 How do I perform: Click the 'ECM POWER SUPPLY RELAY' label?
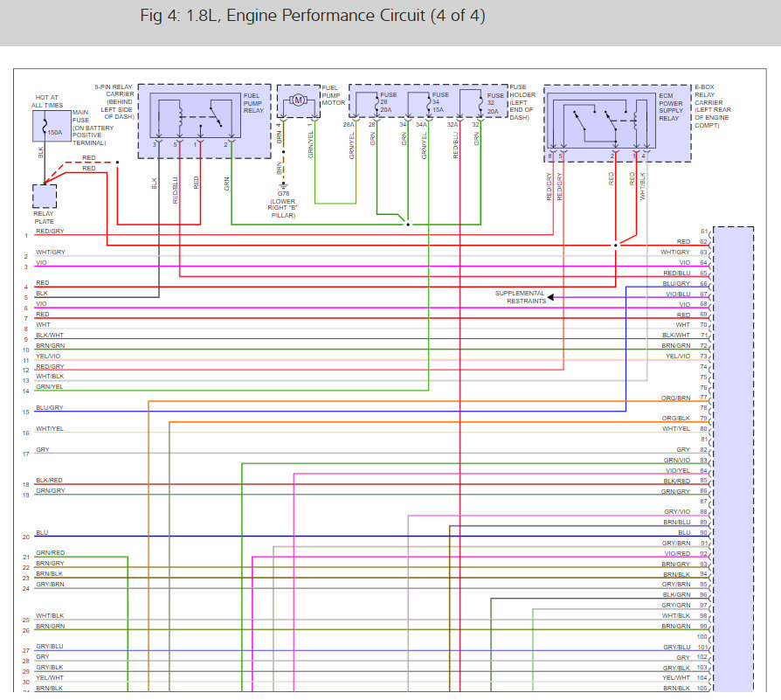671,107
